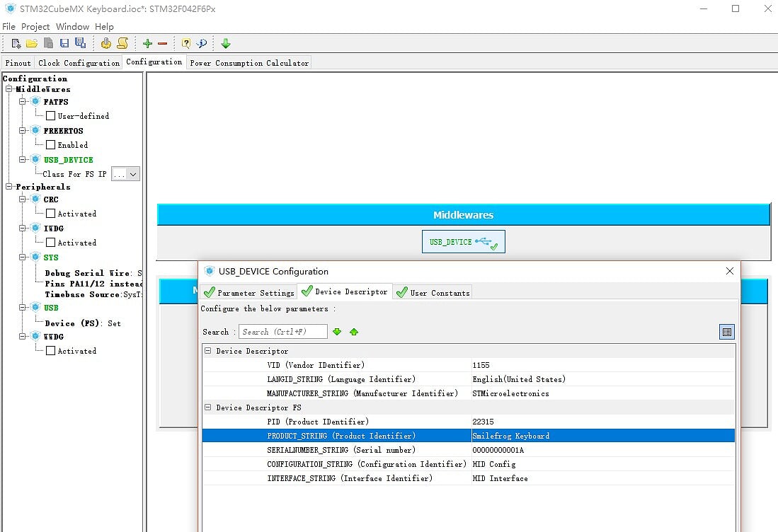Click the Save As multiple-floppy icon
The height and width of the screenshot is (532, 778).
[81, 44]
